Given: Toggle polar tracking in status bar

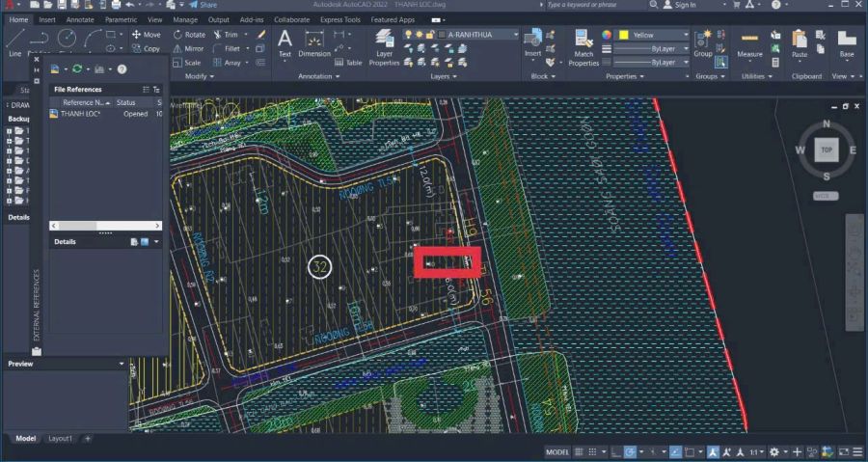Looking at the screenshot, I should [x=630, y=451].
